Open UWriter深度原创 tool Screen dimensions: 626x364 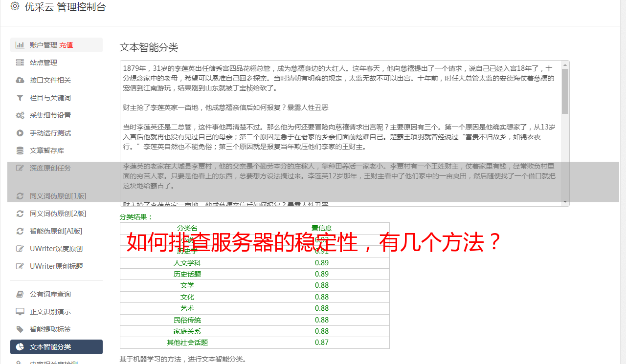coord(56,249)
